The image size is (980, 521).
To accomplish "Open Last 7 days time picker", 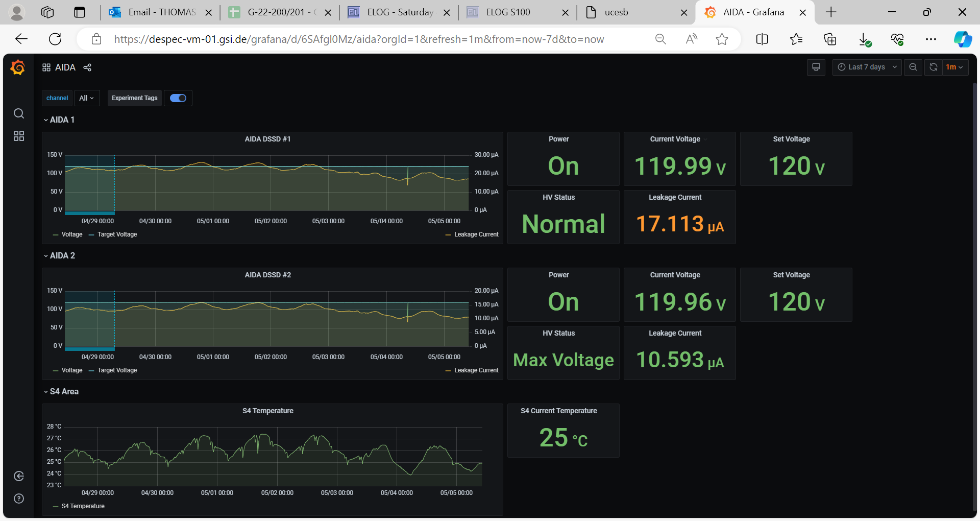I will click(x=867, y=67).
